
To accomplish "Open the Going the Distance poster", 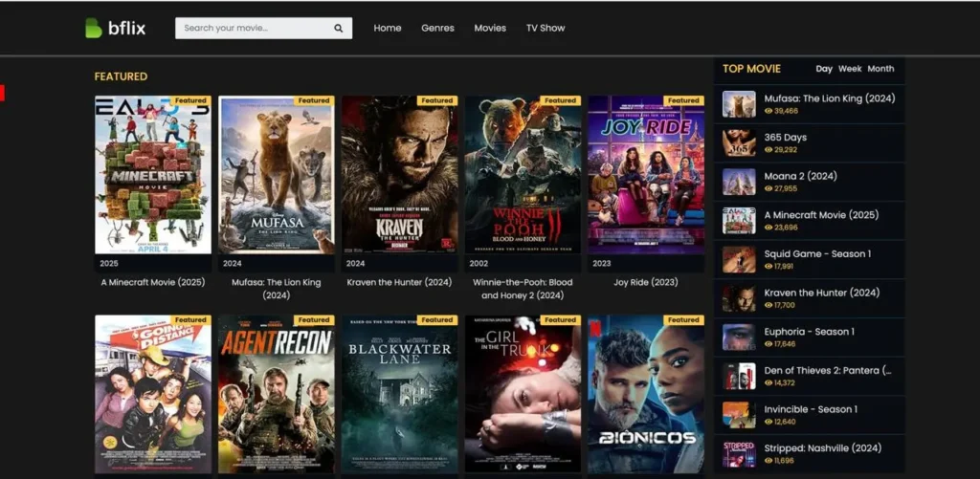I will [153, 394].
